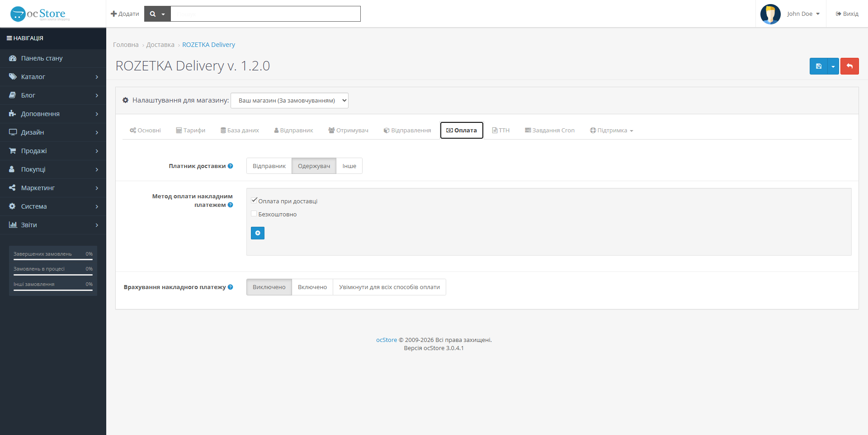Select Відправник as delivery payer
This screenshot has width=868, height=435.
[269, 166]
